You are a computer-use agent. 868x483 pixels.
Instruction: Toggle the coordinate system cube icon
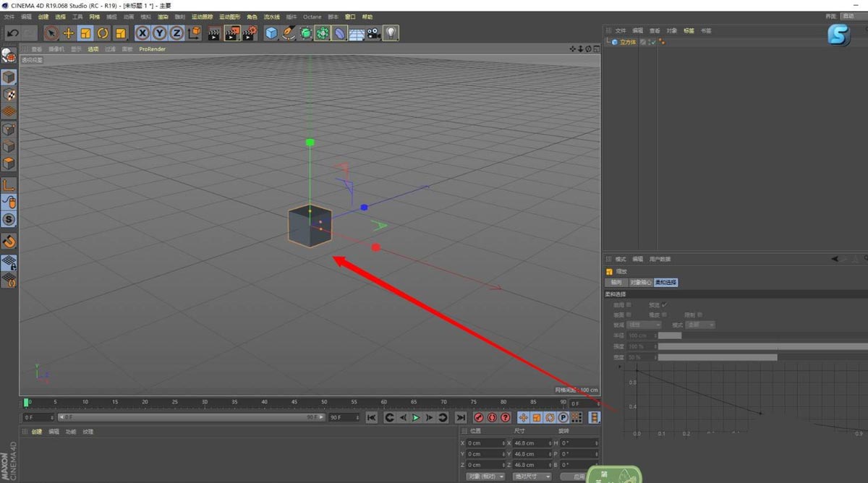(194, 33)
